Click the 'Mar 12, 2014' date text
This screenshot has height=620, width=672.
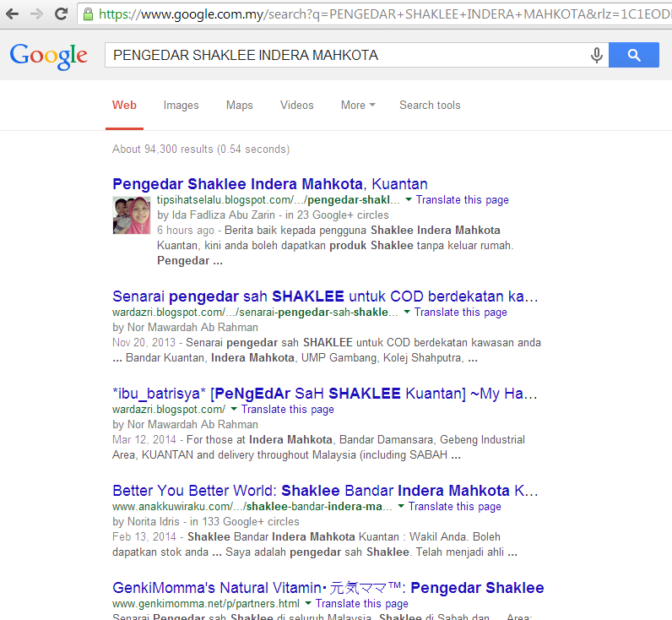click(x=144, y=439)
